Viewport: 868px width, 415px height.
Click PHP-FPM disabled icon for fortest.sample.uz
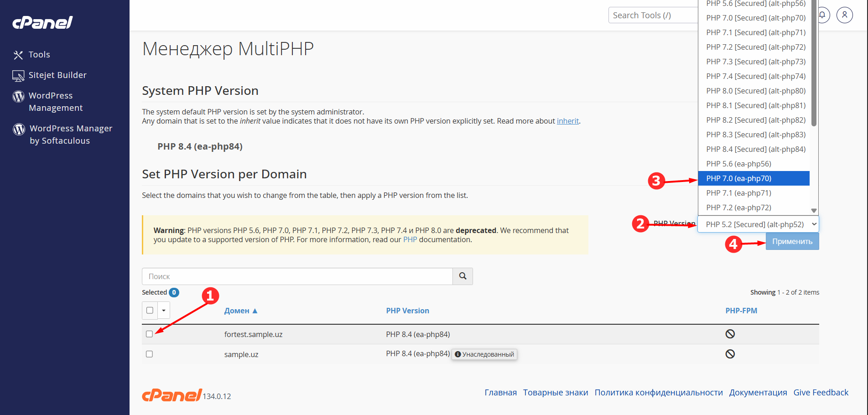coord(730,334)
